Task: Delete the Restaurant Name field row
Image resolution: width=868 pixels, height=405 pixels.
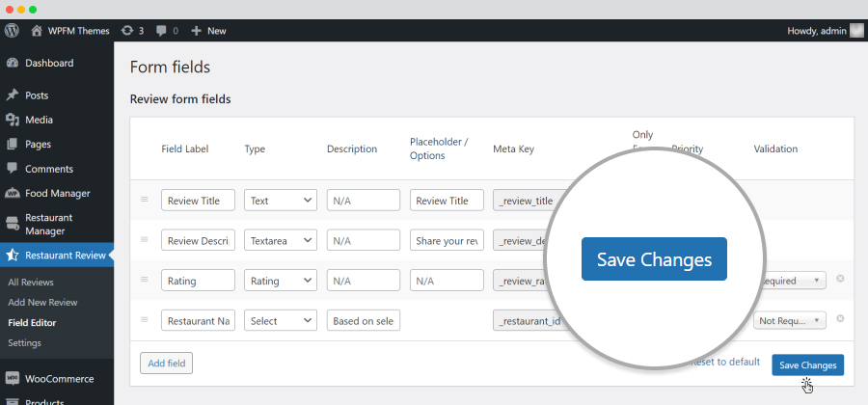Action: click(x=840, y=318)
